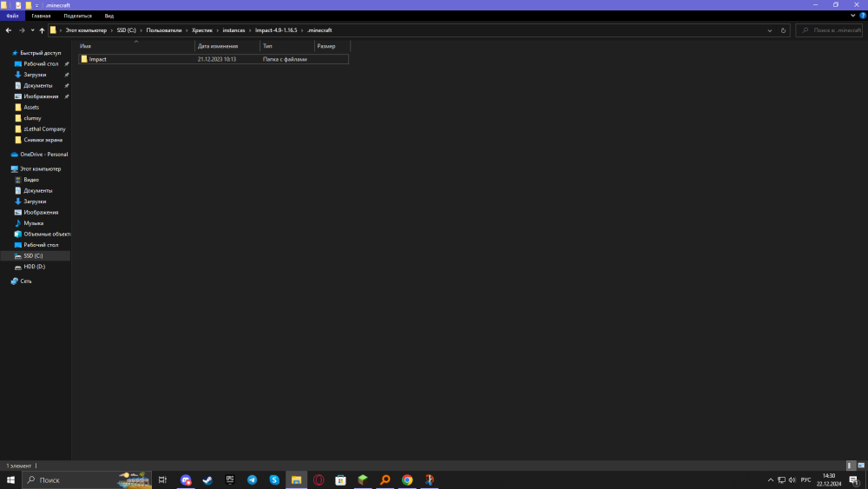Open pinned Рабочий стол under quick access
868x489 pixels.
[41, 64]
